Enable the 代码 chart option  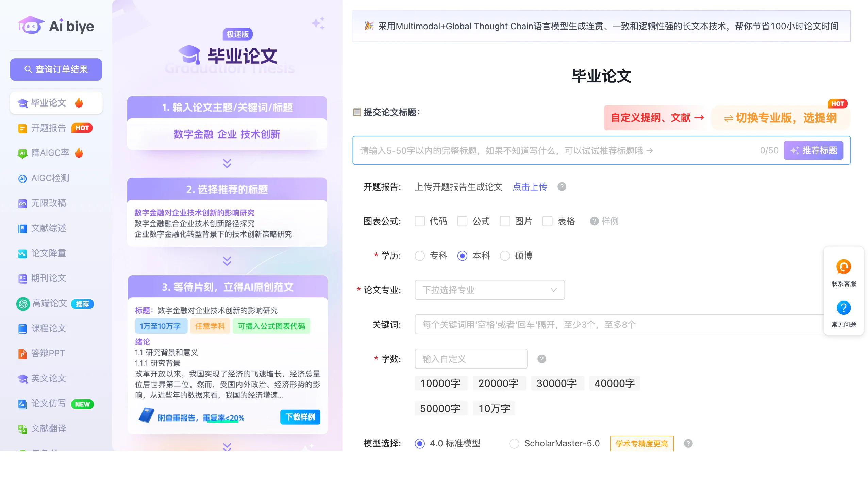click(420, 221)
